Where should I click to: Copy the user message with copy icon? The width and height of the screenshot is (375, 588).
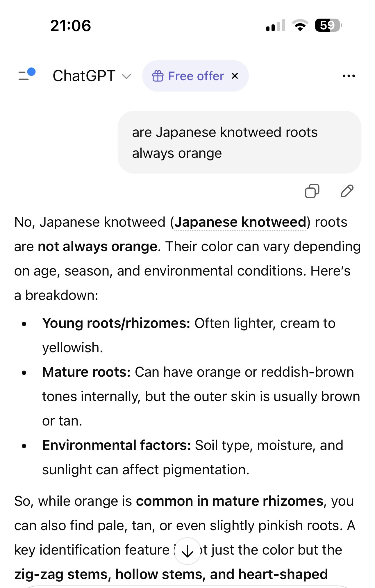pyautogui.click(x=312, y=191)
